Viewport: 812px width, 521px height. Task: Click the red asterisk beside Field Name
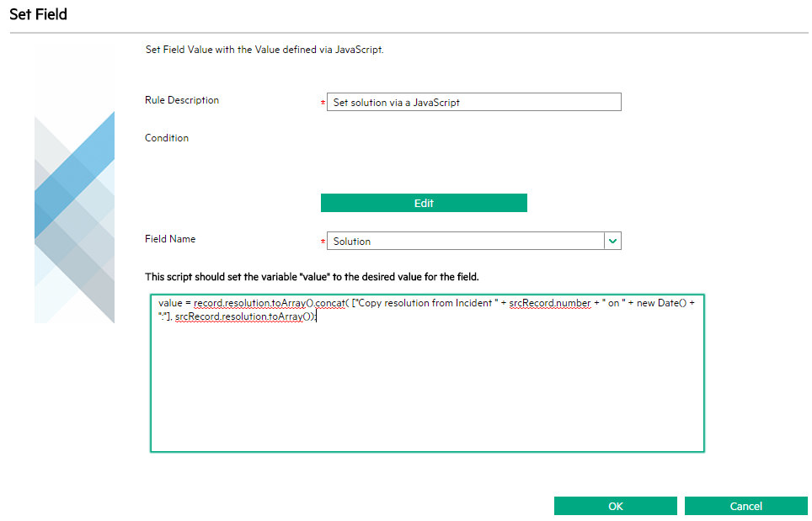323,242
